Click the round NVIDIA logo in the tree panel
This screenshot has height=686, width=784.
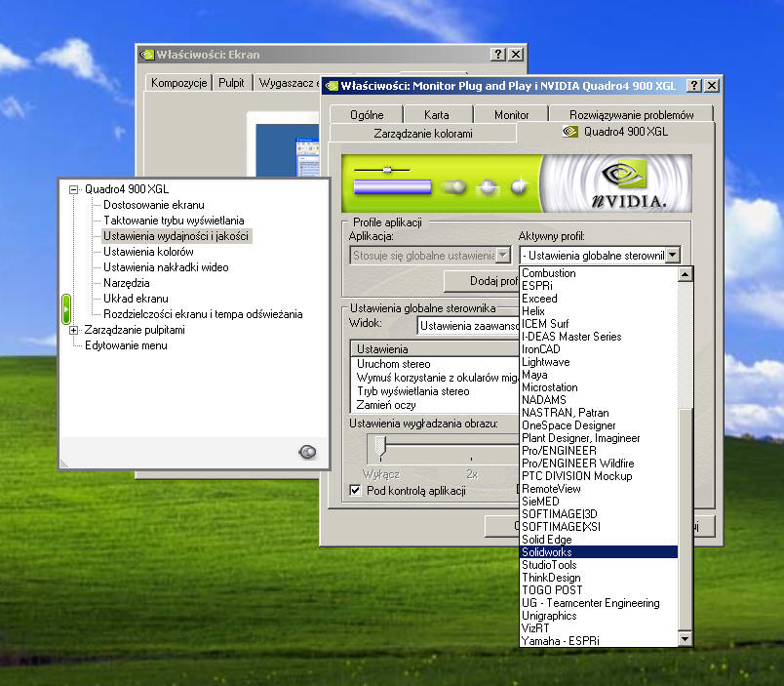tap(307, 452)
